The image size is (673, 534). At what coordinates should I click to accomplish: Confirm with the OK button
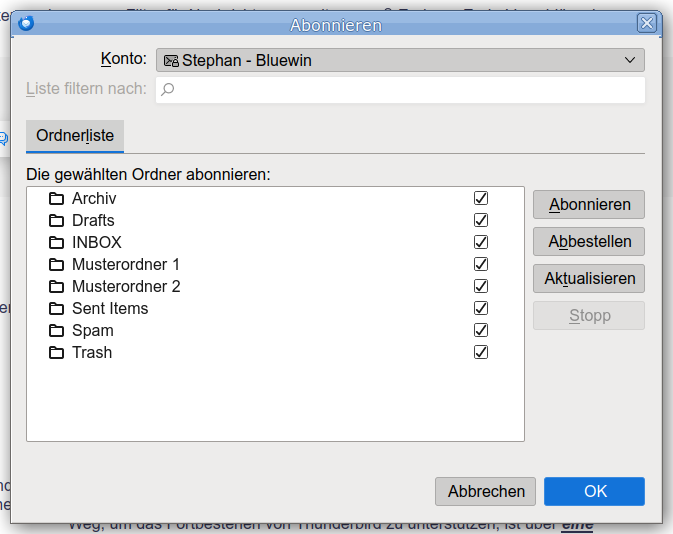595,491
